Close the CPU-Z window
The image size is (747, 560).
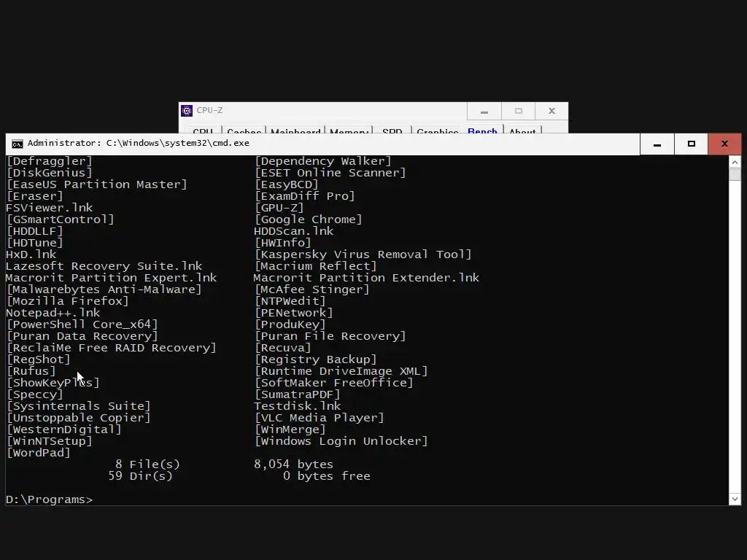click(551, 112)
